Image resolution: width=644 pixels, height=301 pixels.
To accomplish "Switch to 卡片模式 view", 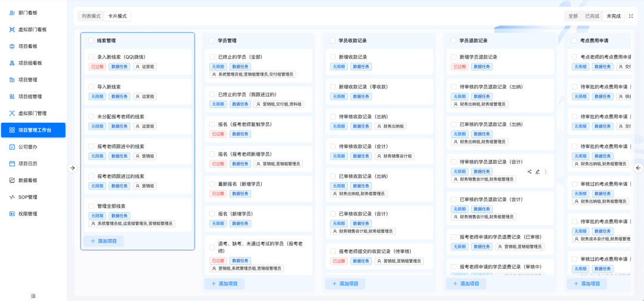I will [x=117, y=16].
